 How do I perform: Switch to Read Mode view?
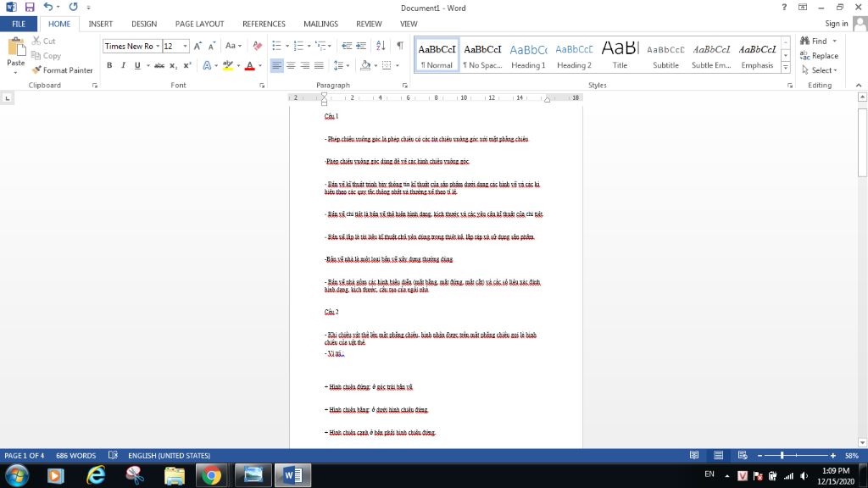694,455
